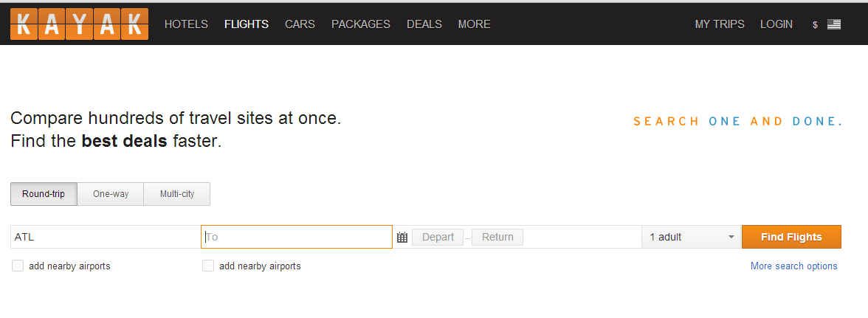
Task: Select Multi-city trip type
Action: coord(177,194)
